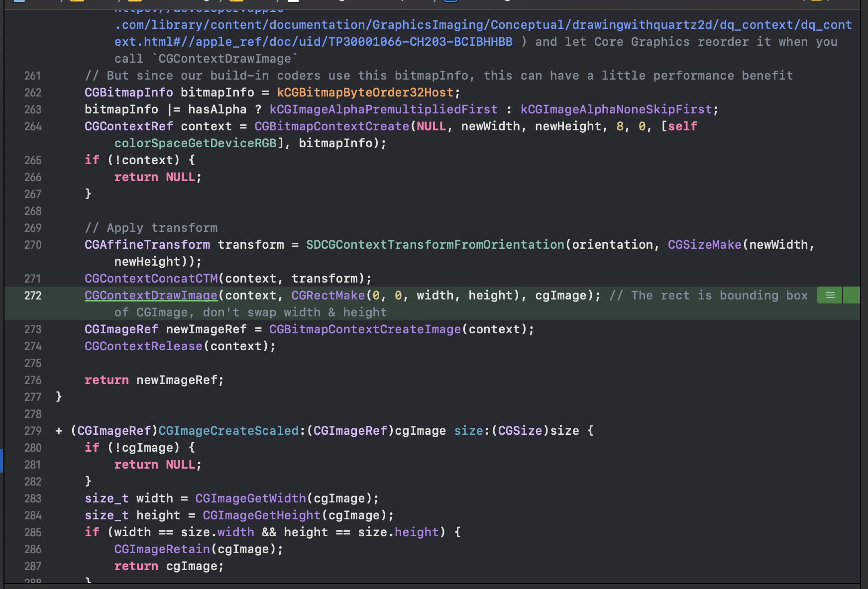Click the leftmost icon in the top bar

tap(19, 2)
